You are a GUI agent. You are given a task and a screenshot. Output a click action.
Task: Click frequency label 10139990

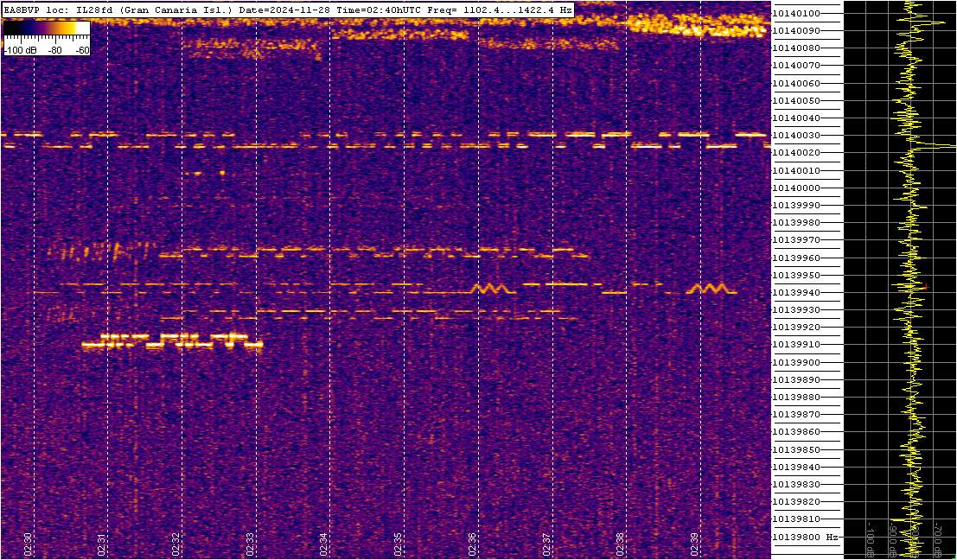[x=795, y=206]
